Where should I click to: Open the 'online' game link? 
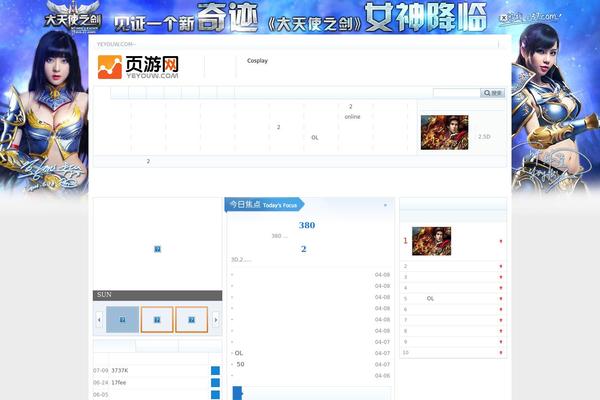coord(352,117)
